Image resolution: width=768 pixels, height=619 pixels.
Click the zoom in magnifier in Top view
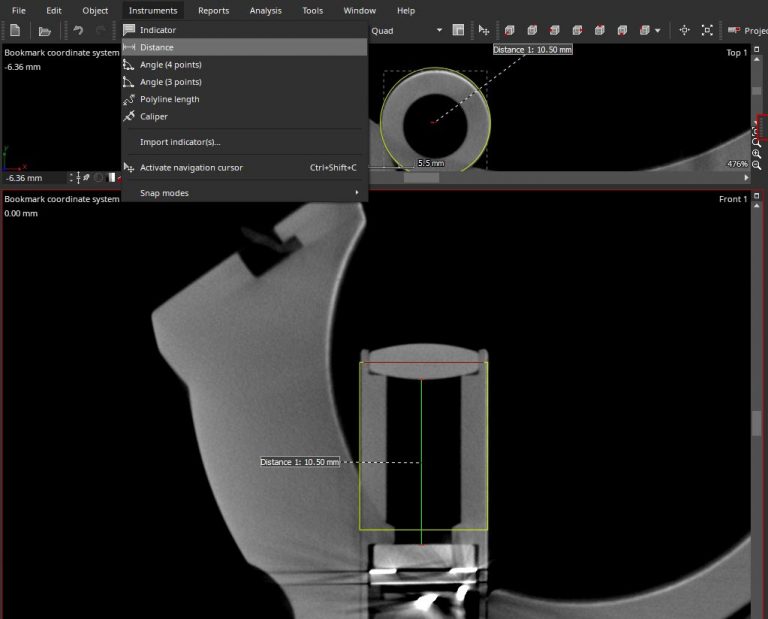pyautogui.click(x=757, y=154)
